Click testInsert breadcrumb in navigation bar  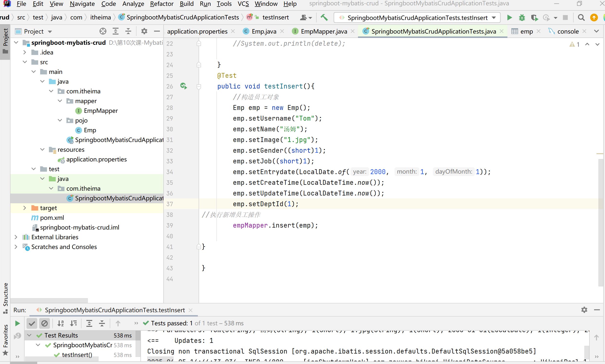(275, 18)
